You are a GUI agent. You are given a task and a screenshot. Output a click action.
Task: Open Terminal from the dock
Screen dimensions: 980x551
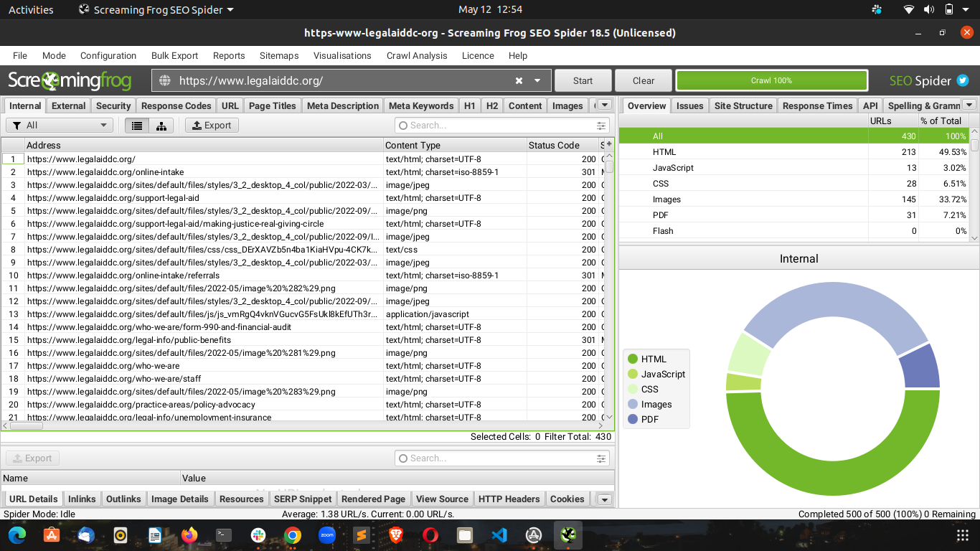pyautogui.click(x=224, y=535)
